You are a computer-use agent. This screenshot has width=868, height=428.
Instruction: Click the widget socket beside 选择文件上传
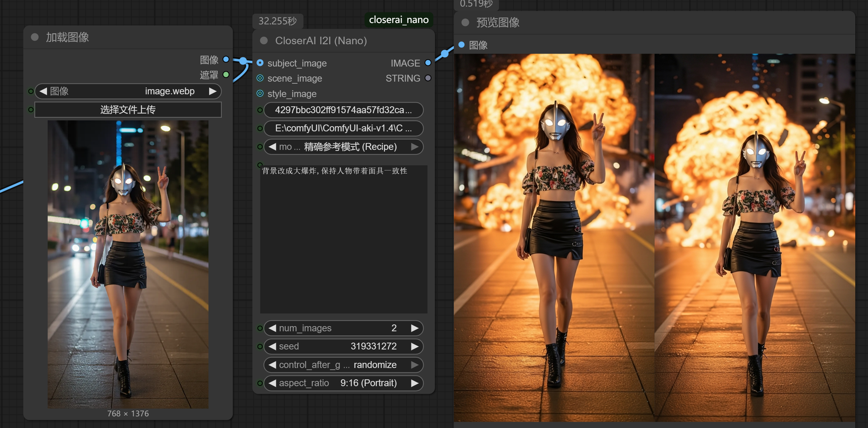(x=31, y=110)
